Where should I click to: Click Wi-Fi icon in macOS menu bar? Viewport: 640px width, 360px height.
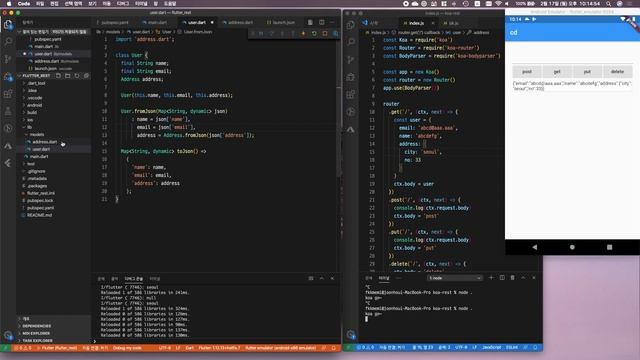coord(498,4)
